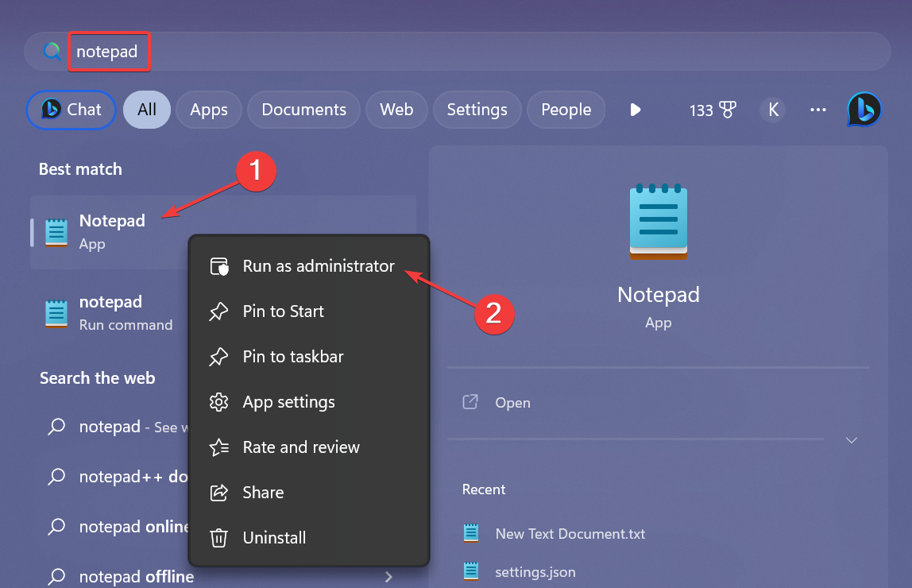
Task: Switch to the Documents filter tab
Action: point(303,110)
